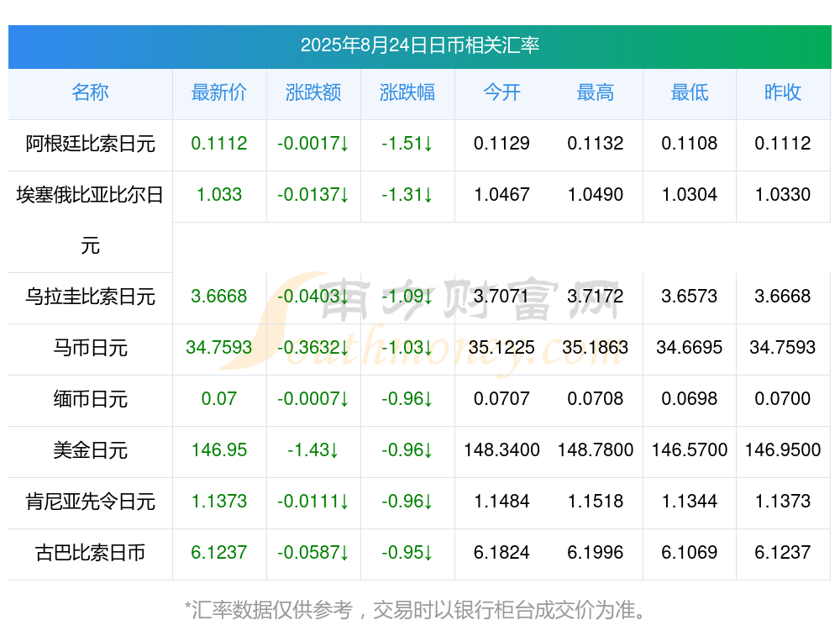Select the 马币日元 row name
This screenshot has width=840, height=636.
[x=90, y=348]
